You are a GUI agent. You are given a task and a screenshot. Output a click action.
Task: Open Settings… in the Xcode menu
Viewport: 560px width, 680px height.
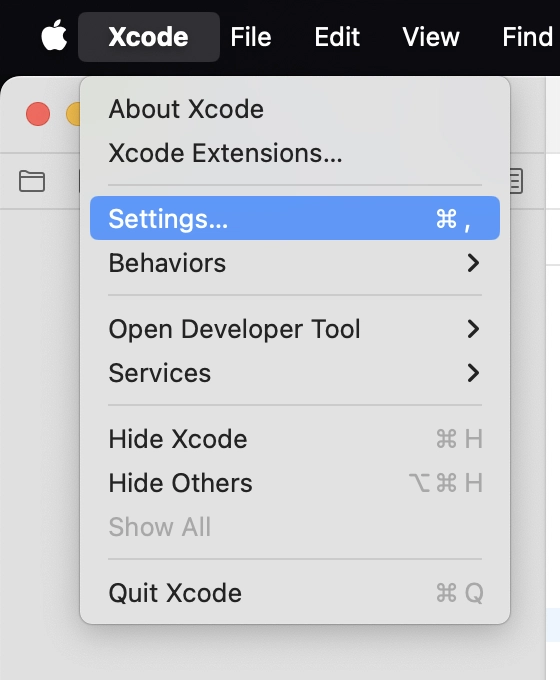[295, 218]
